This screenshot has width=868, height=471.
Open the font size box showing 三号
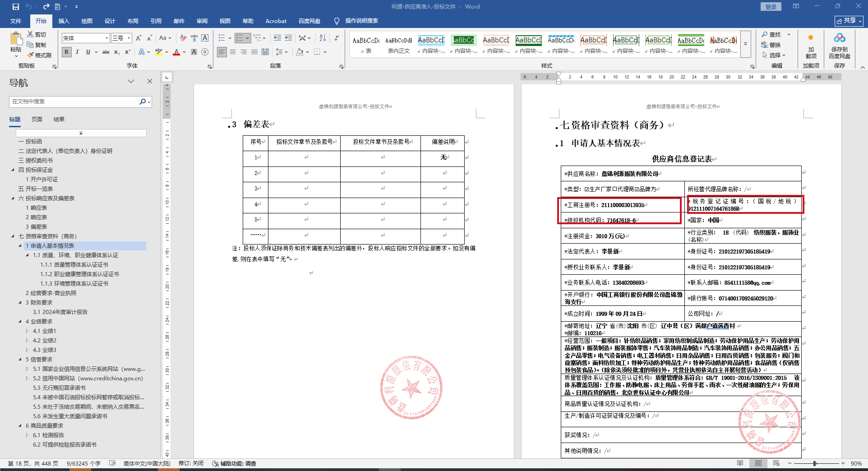121,38
